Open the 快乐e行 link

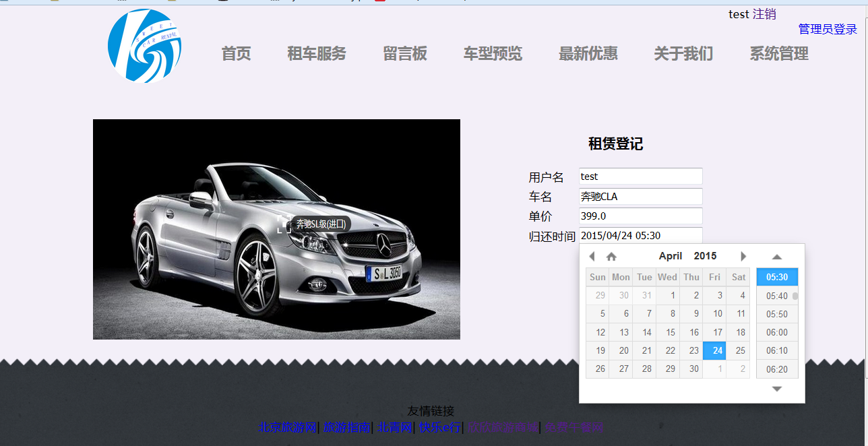point(440,427)
